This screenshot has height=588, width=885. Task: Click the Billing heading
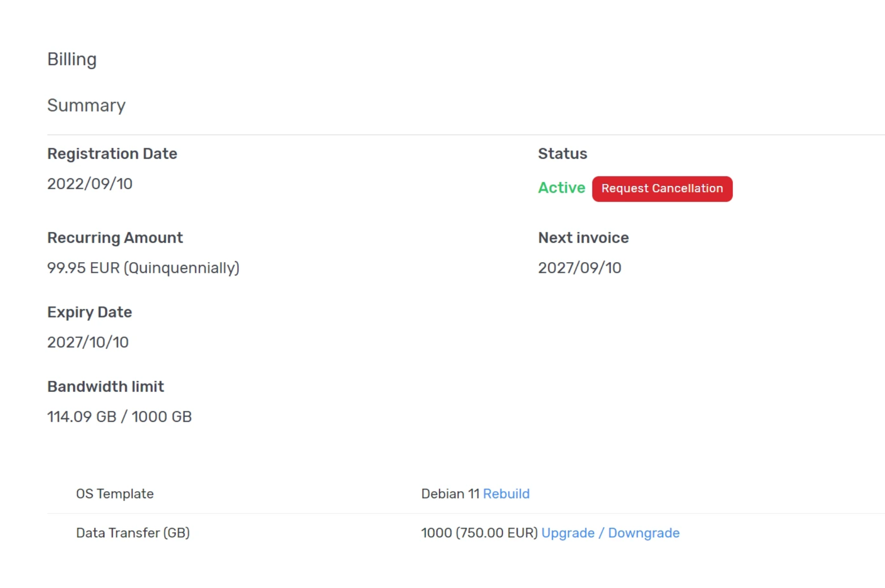coord(72,59)
